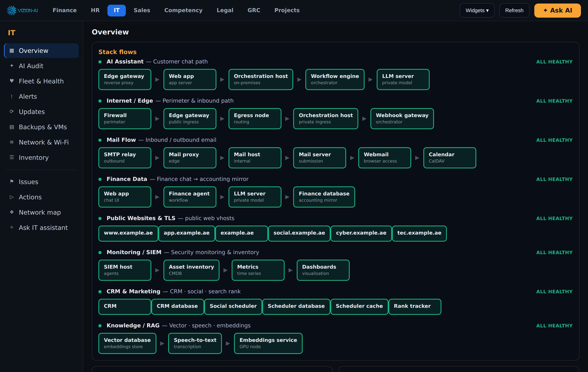The height and width of the screenshot is (372, 588).
Task: Click the Alerts exclamation icon
Action: click(x=12, y=96)
